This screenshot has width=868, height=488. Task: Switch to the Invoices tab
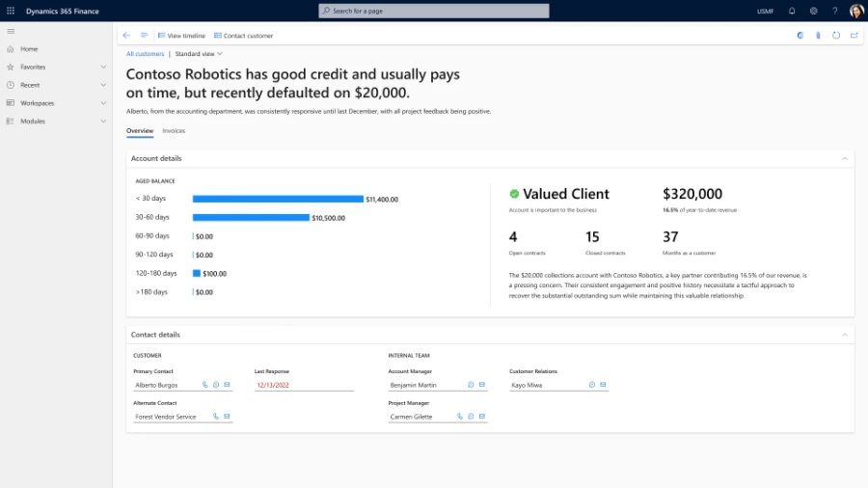174,131
